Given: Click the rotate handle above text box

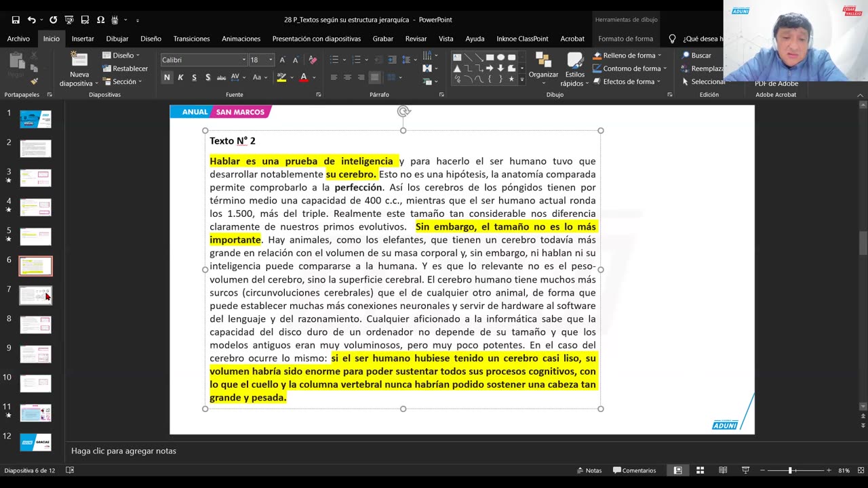Looking at the screenshot, I should tap(403, 112).
